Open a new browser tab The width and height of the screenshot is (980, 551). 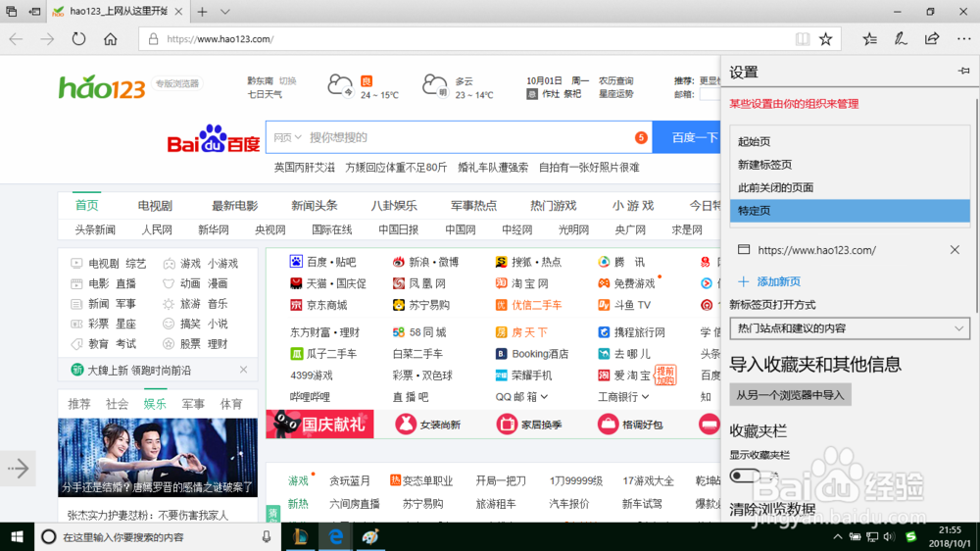point(203,11)
